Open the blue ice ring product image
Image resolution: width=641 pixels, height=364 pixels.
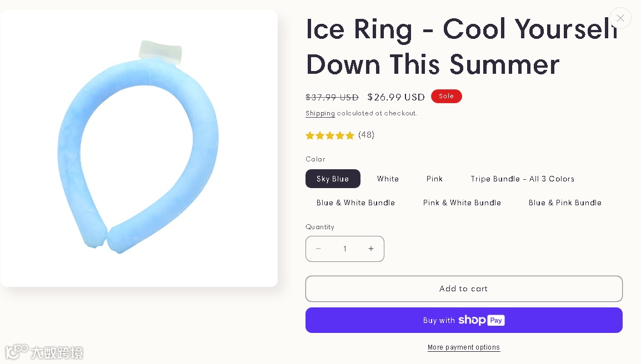pos(139,148)
